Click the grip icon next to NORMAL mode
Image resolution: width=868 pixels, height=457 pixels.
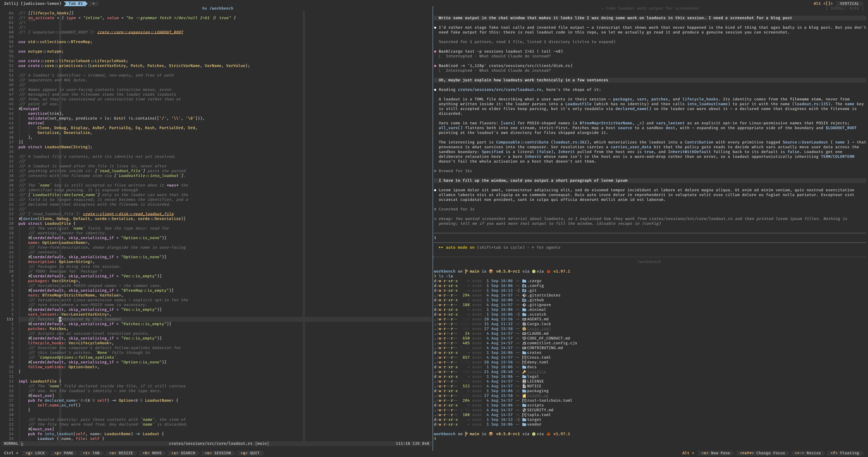coord(22,444)
